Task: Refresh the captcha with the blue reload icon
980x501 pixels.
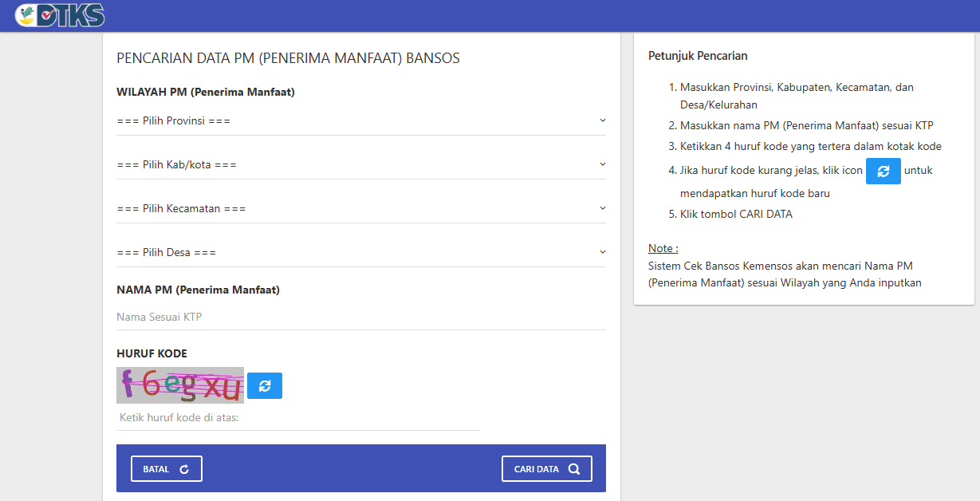Action: click(x=264, y=385)
